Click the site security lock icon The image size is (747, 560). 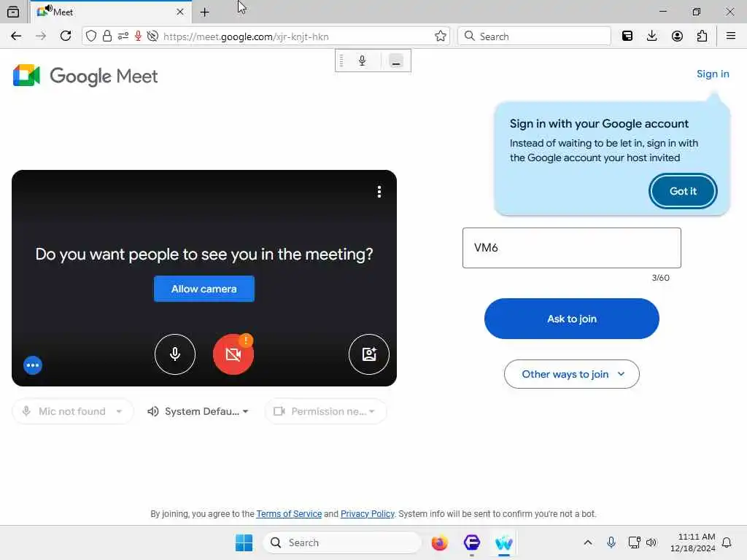(107, 36)
